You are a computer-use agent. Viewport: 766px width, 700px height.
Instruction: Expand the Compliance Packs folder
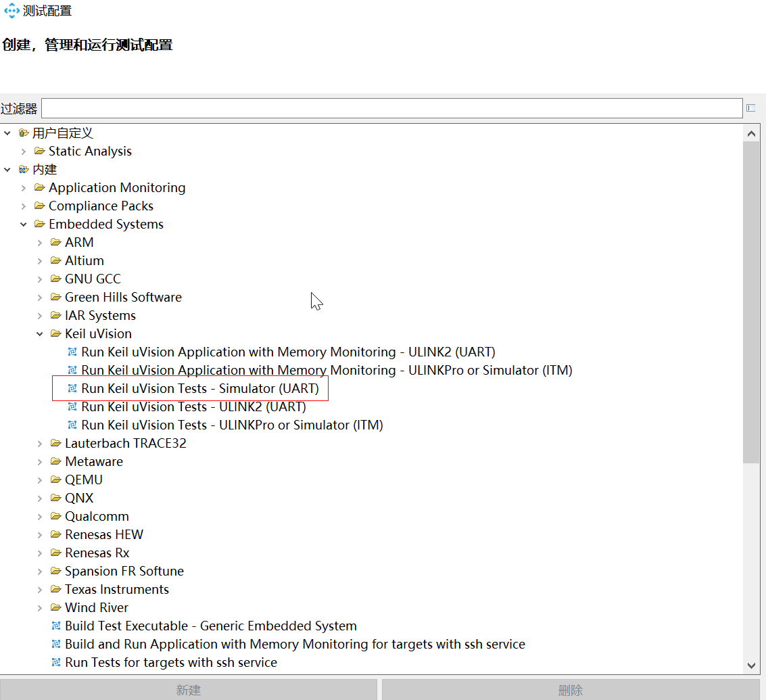click(24, 206)
